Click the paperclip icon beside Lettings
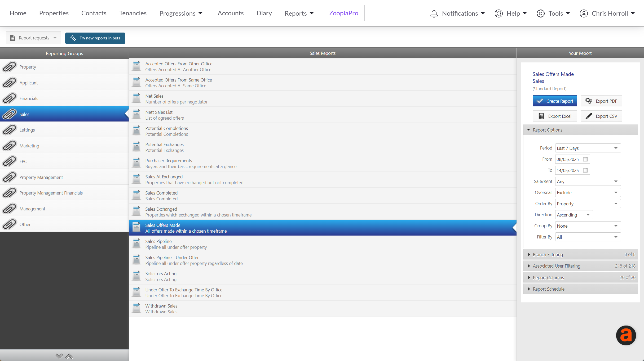Viewport: 644px width, 361px height. (x=10, y=130)
